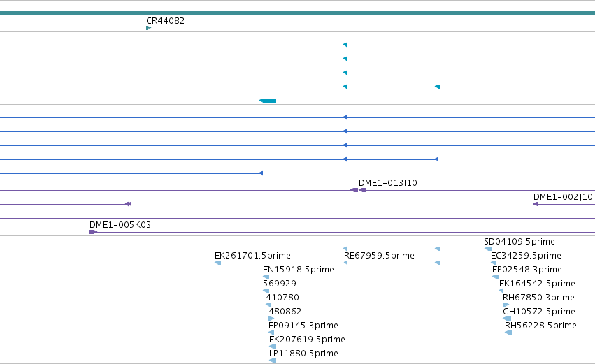Click the GH10572.5prime label
Viewport: 595px width, 364px height.
tap(539, 312)
